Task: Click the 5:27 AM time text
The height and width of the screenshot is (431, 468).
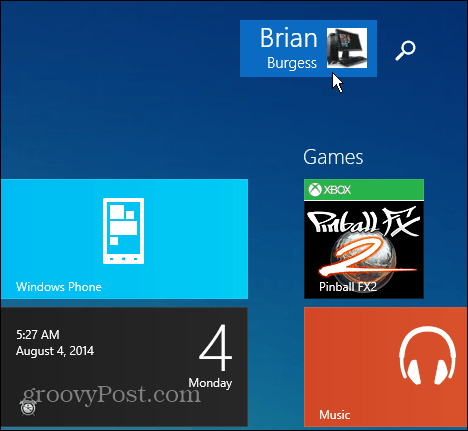Action: coord(38,335)
